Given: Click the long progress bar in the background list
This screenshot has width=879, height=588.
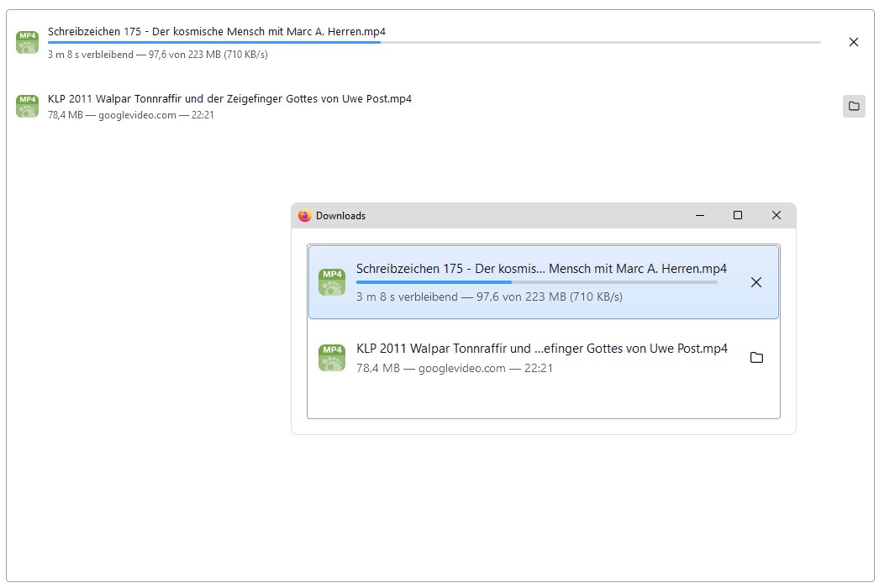Looking at the screenshot, I should point(434,42).
